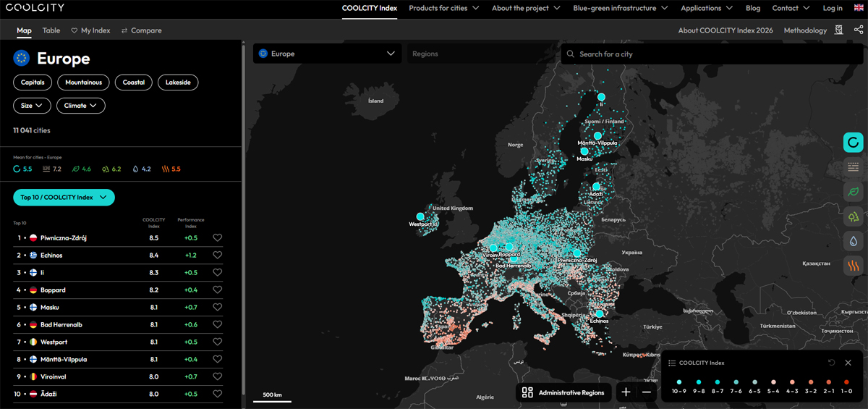Select the grey built-up area layer icon
The image size is (868, 409).
[853, 167]
